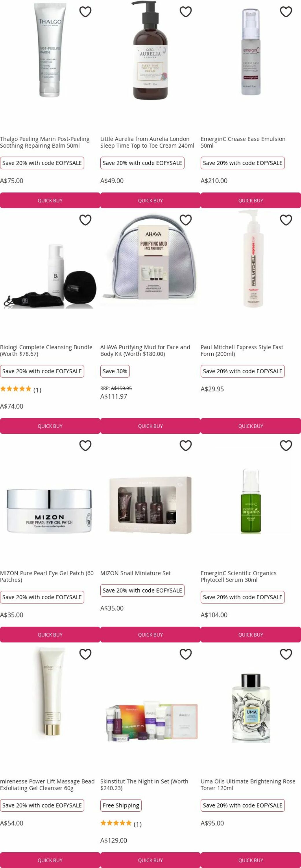The height and width of the screenshot is (868, 301).
Task: View the MIZON Snail Miniature Set image
Action: click(150, 505)
